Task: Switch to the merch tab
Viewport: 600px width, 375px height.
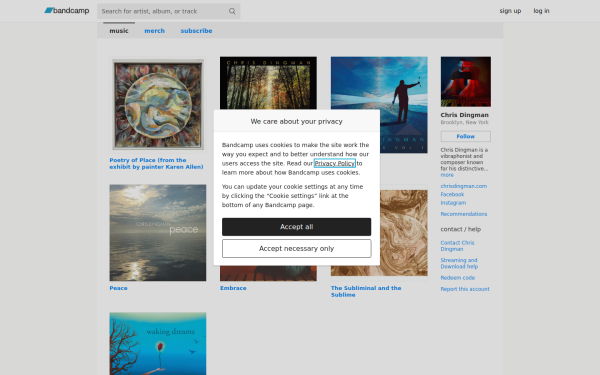Action: click(155, 31)
